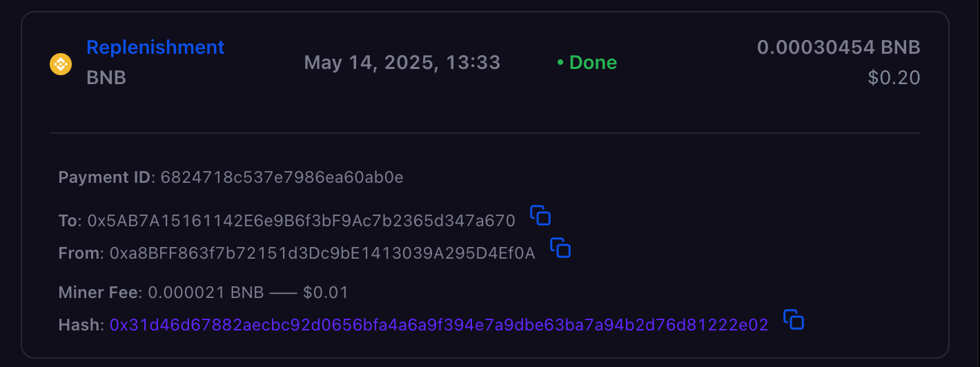Click the 0.00030454 BNB amount
The height and width of the screenshot is (367, 980).
839,48
